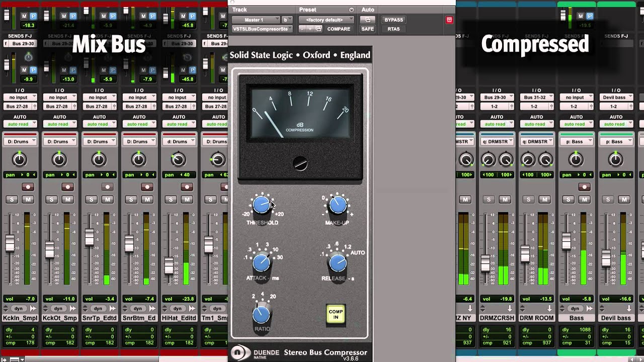Click the Threshold knob on the compressor
644x362 pixels.
(x=261, y=205)
